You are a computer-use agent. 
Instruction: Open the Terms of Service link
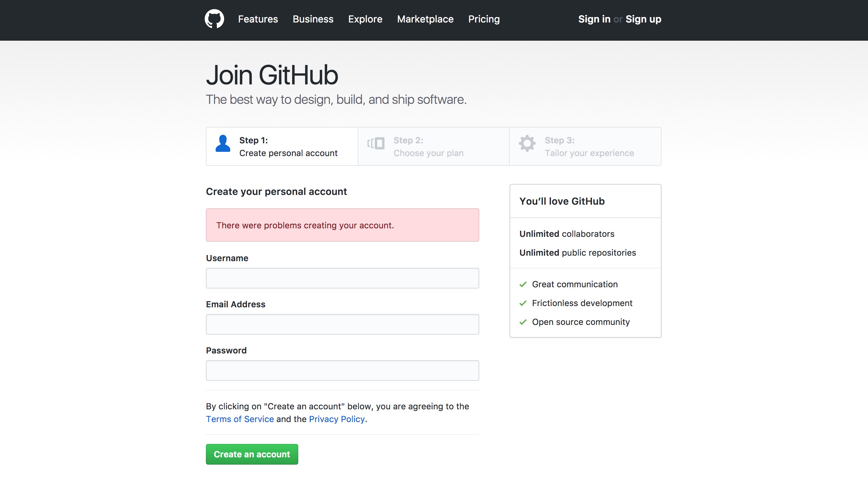[240, 419]
